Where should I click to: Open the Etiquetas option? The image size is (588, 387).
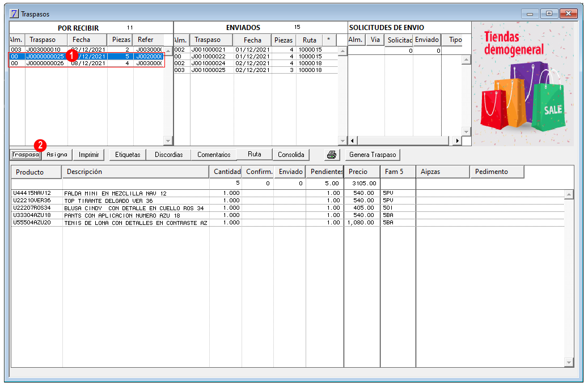(x=128, y=155)
